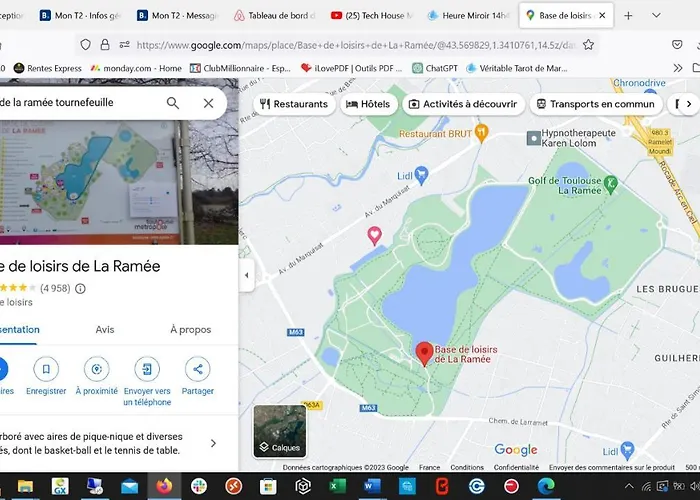700x500 pixels.
Task: Click the Transports en commun chip
Action: (596, 104)
